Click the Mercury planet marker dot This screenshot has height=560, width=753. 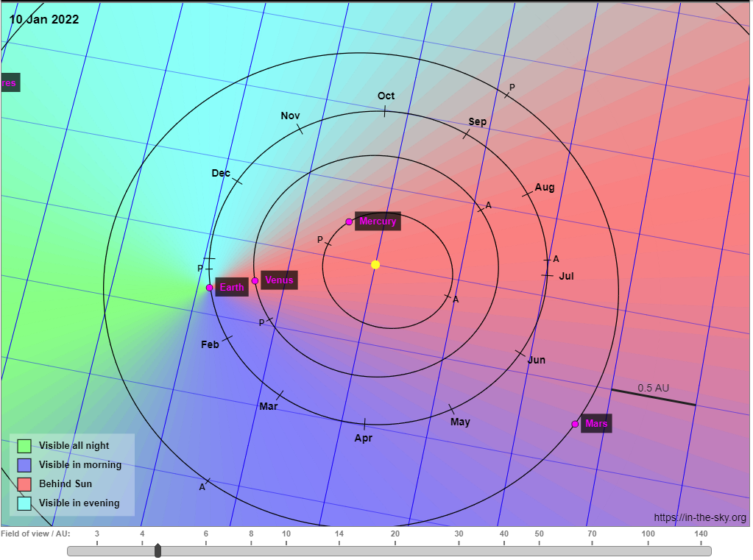coord(349,222)
